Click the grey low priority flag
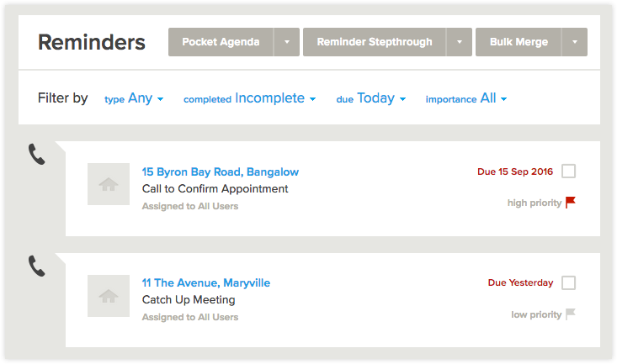 (x=570, y=314)
